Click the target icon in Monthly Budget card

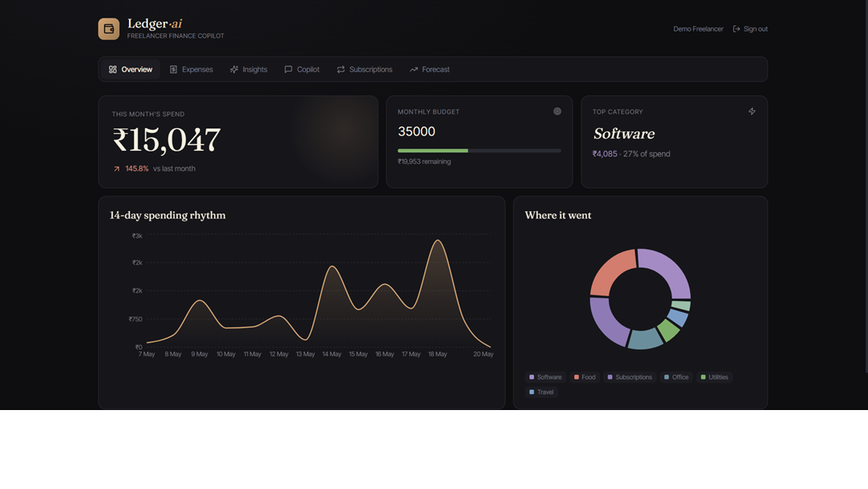click(557, 111)
